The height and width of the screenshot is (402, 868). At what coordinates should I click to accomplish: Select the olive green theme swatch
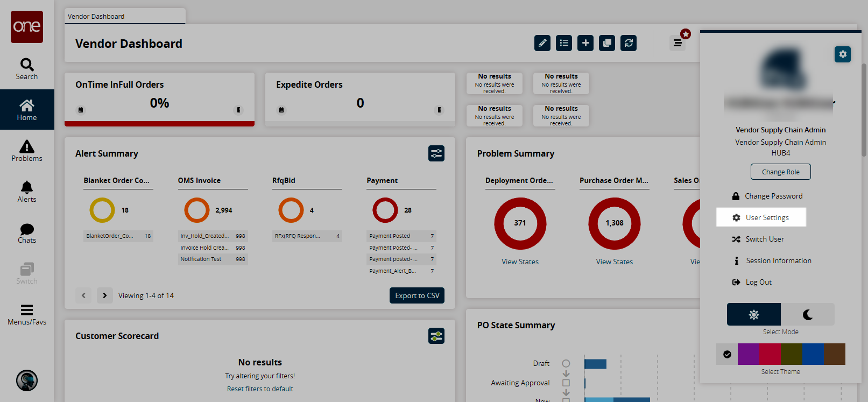(x=792, y=354)
